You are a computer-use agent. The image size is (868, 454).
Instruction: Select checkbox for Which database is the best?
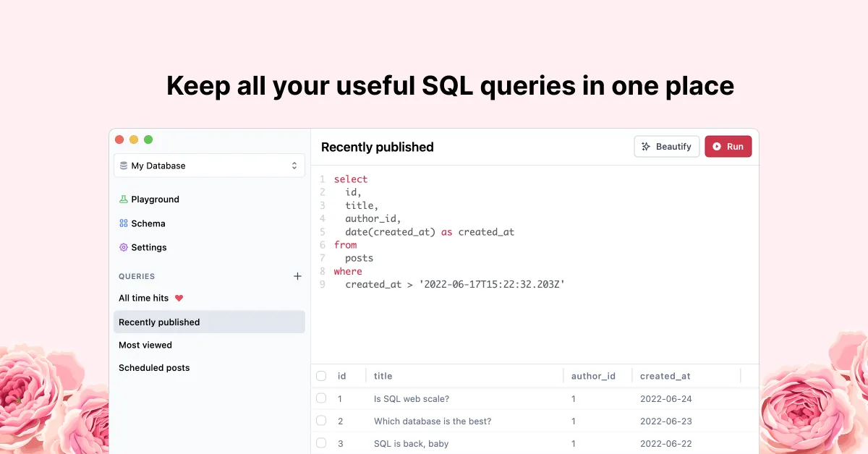tap(321, 421)
